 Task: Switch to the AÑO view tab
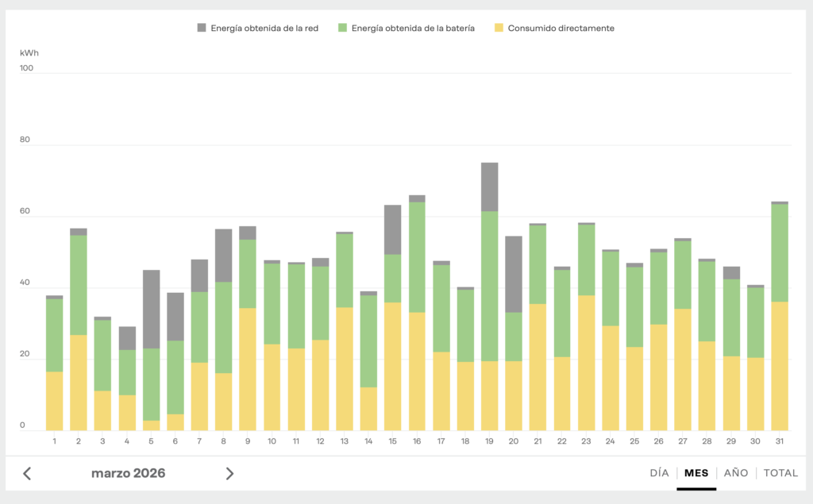tap(736, 473)
